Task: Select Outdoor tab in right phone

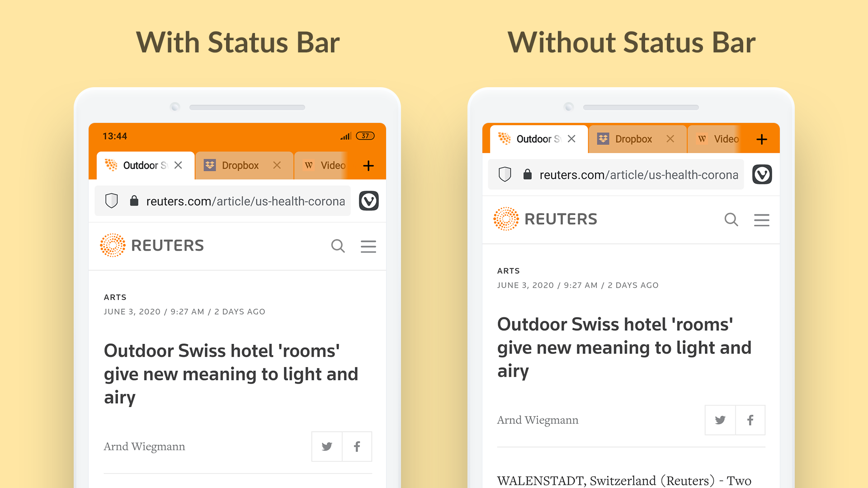Action: [x=539, y=139]
